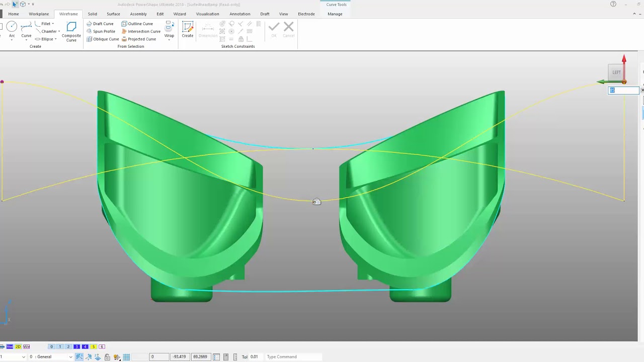Click the selection arrow in quick access toolbar
The image size is (644, 362).
click(x=15, y=4)
